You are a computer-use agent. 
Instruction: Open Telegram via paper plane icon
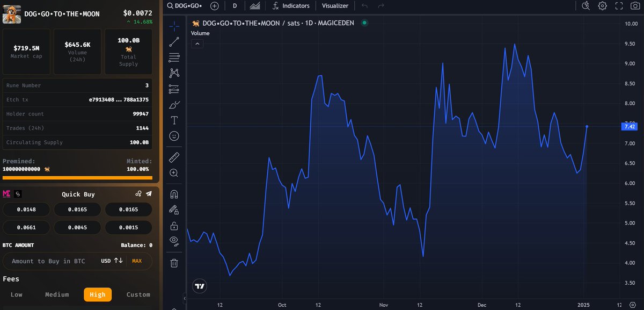pos(149,194)
